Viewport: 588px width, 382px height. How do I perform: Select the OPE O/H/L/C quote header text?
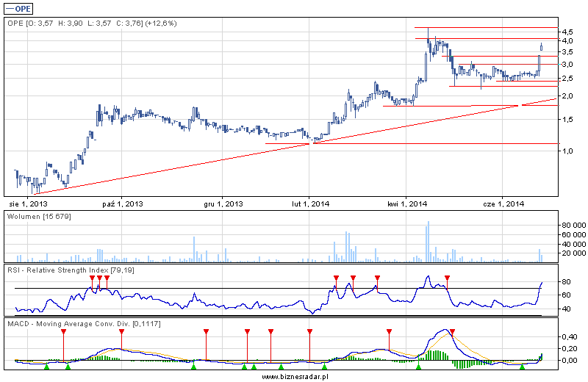[x=92, y=24]
